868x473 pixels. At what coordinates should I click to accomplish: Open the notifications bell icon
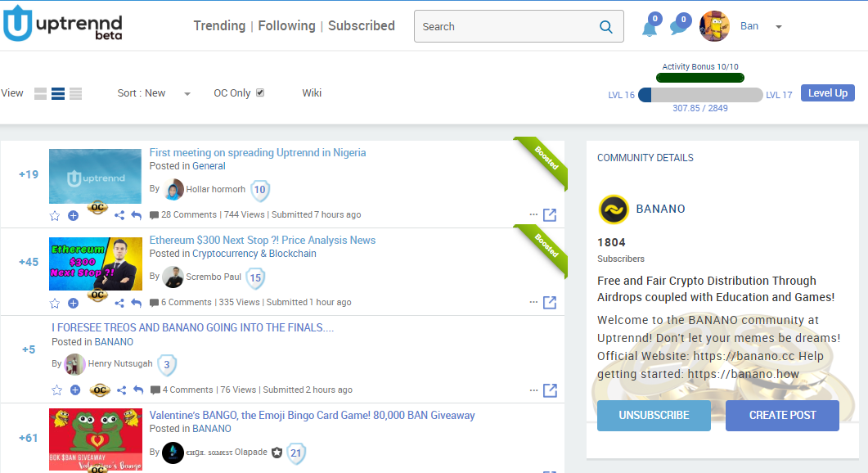649,29
